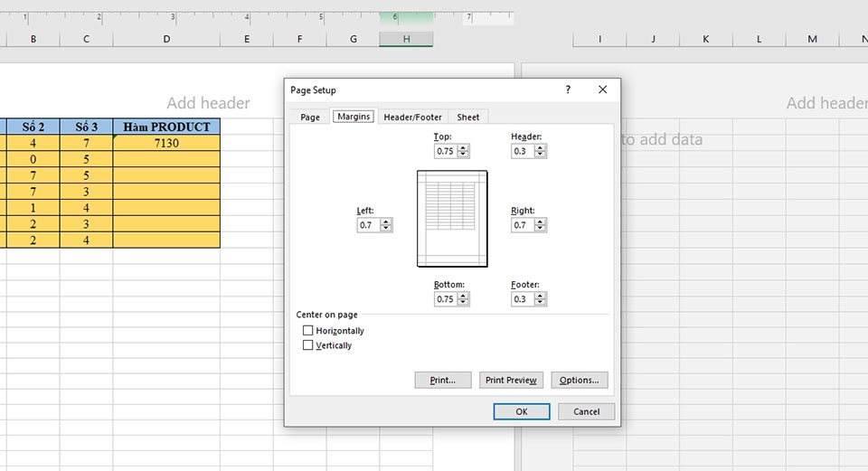Switch to the Page tab
Viewport: 868px width, 471px height.
tap(310, 117)
